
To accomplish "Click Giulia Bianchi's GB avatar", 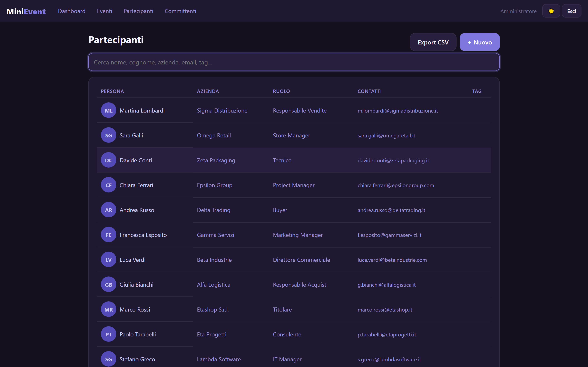I will [x=108, y=285].
